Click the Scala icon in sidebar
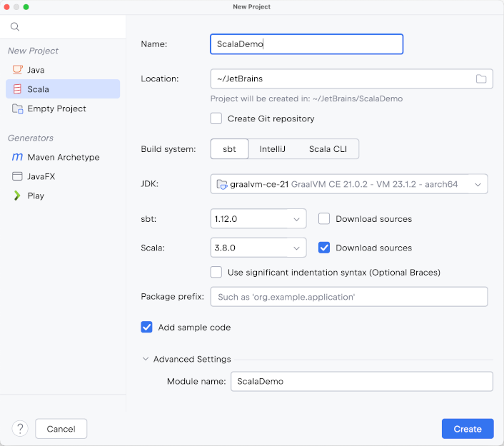Viewport: 504px width, 446px height. [17, 89]
